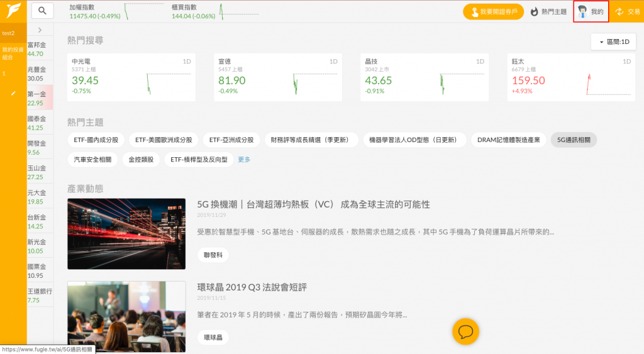Expand sidebar with chevron arrow
Image resolution: width=644 pixels, height=354 pixels.
[40, 30]
